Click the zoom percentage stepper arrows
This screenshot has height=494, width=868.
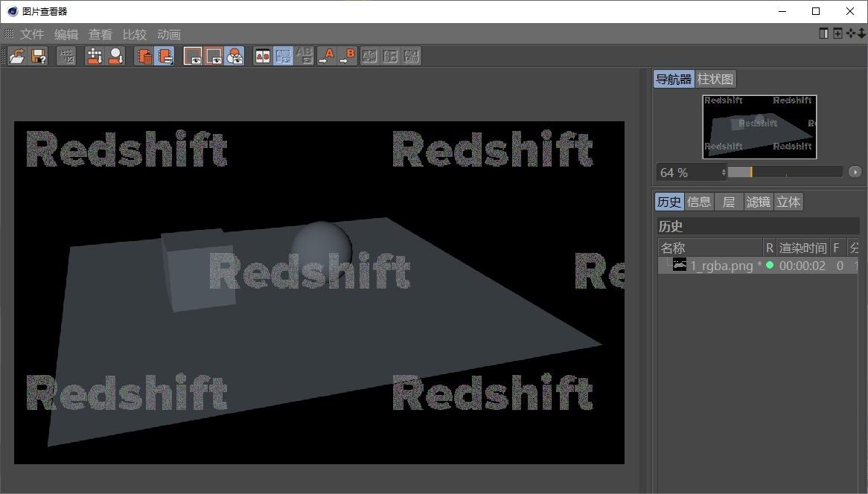tap(724, 173)
